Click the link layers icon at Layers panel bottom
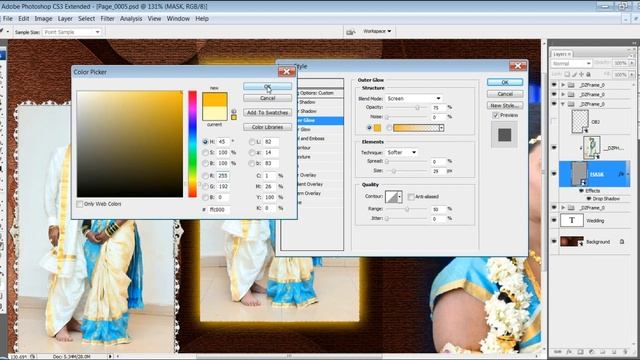Image resolution: width=640 pixels, height=360 pixels. [558, 352]
